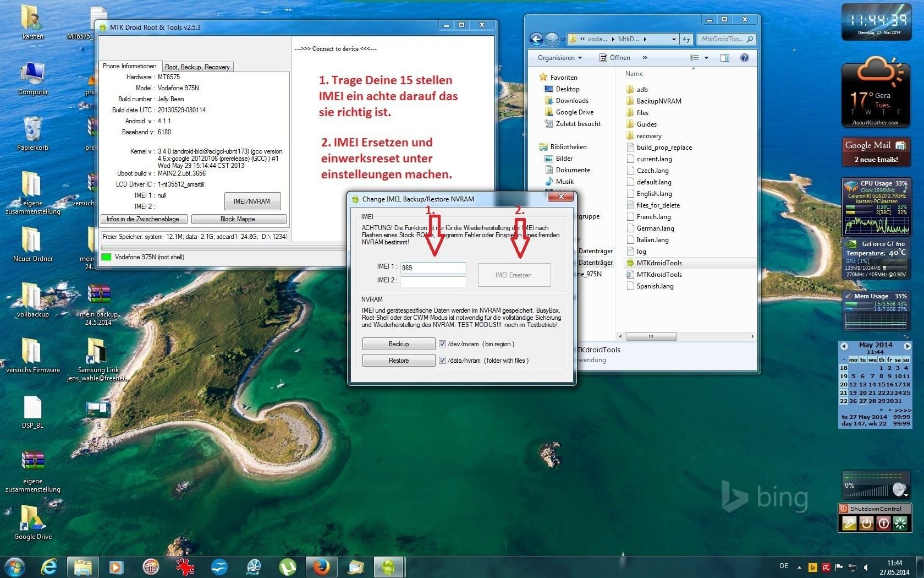This screenshot has height=578, width=924.
Task: Select Desktop under Favoriten
Action: 568,89
